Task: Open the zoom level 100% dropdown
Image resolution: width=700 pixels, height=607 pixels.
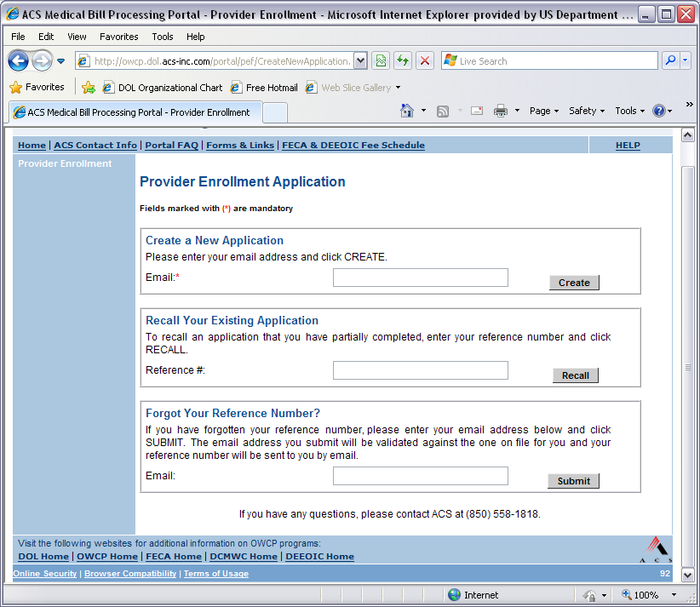Action: pos(674,595)
